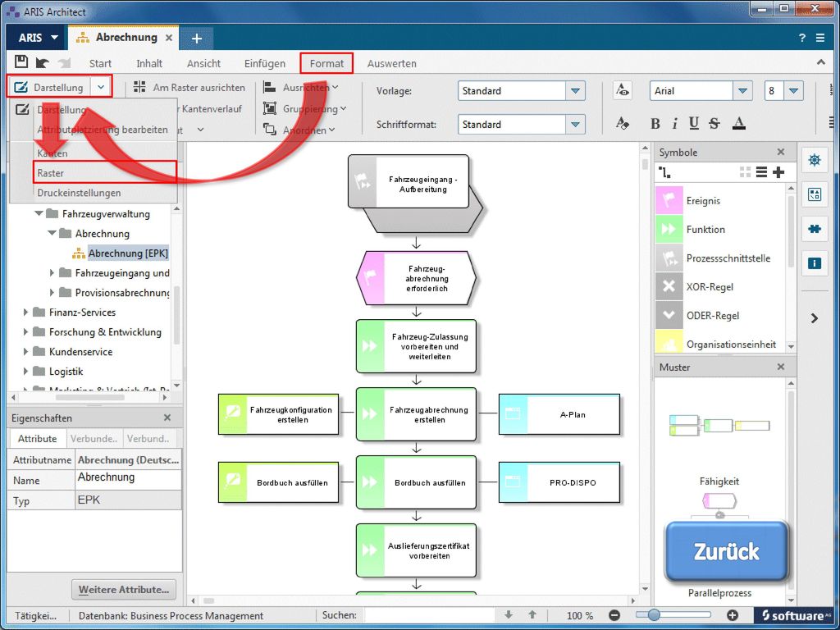Image resolution: width=840 pixels, height=630 pixels.
Task: Open the second sidebar icon below the ship wheel
Action: [x=815, y=194]
